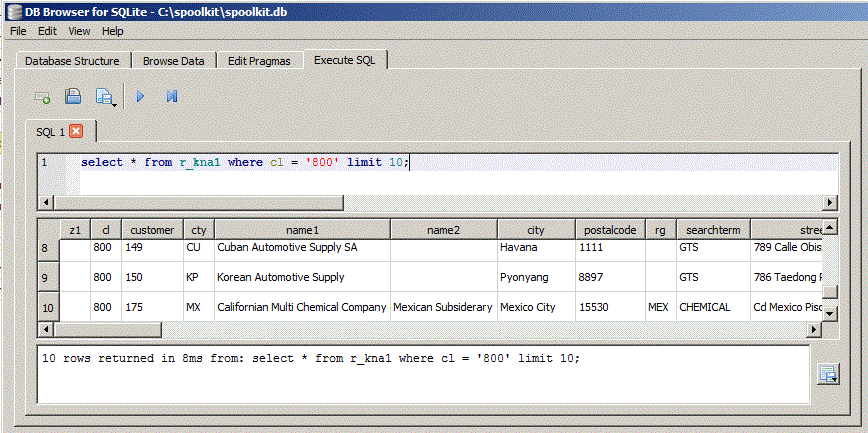Click the Korean Automotive Supply cell
Image resolution: width=868 pixels, height=433 pixels.
(302, 277)
